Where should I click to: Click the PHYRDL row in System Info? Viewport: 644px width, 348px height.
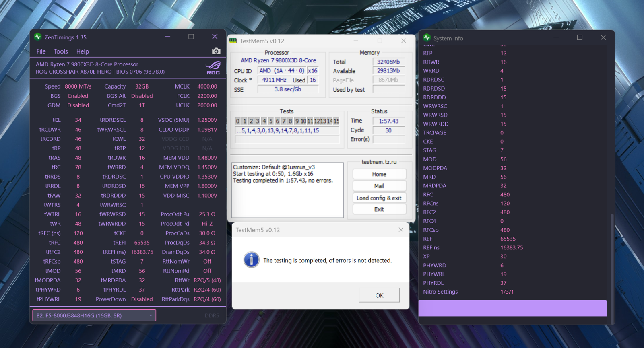(512, 283)
